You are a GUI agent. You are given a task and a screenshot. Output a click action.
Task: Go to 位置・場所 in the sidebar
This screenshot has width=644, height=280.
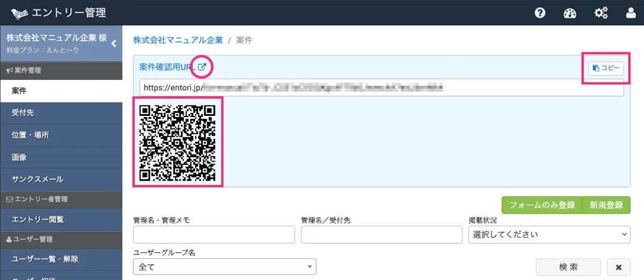(60, 135)
